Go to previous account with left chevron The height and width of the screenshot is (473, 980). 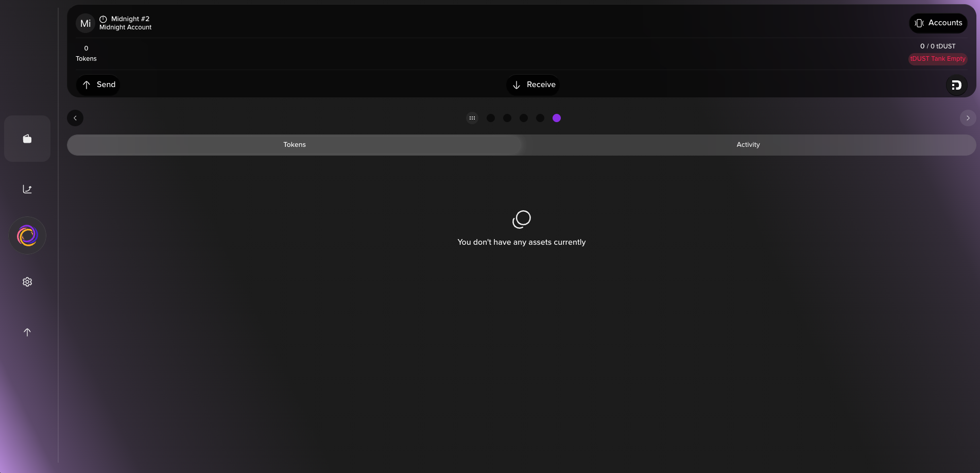coord(75,118)
